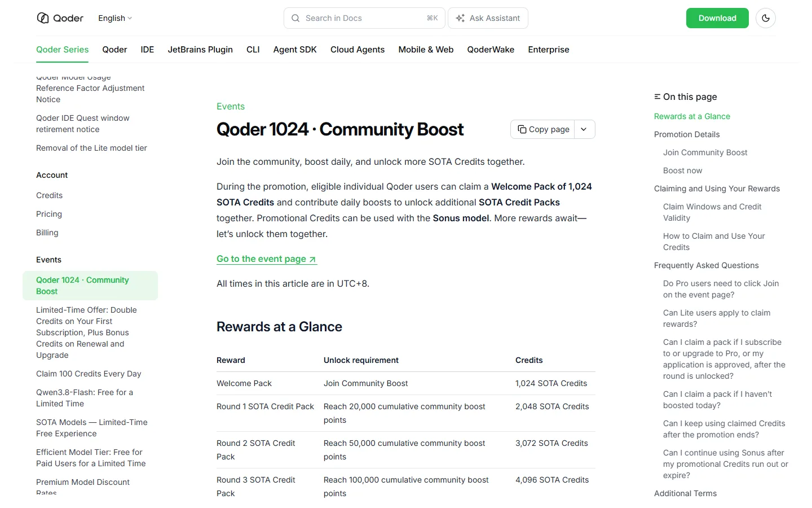Image resolution: width=812 pixels, height=508 pixels.
Task: Click the Search in Docs field
Action: (x=364, y=18)
